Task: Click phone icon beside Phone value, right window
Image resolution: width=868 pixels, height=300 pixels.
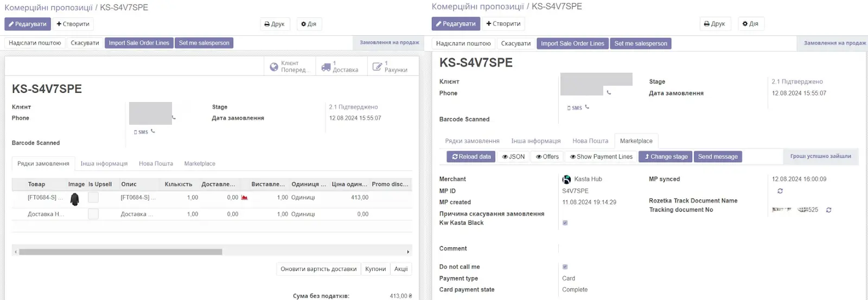Action: (609, 93)
